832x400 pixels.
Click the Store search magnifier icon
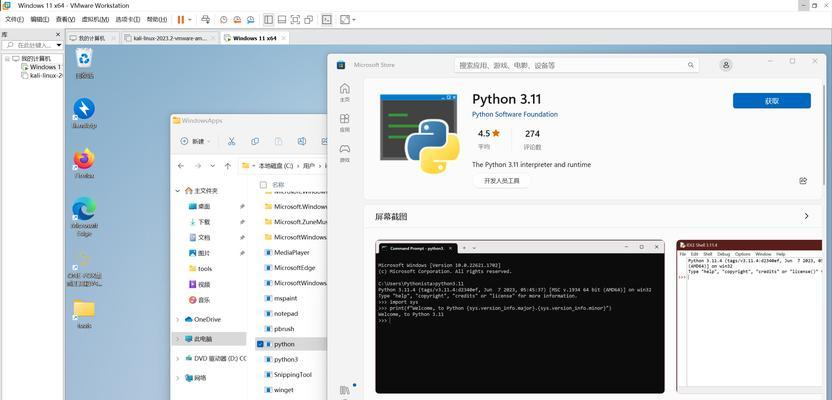690,65
